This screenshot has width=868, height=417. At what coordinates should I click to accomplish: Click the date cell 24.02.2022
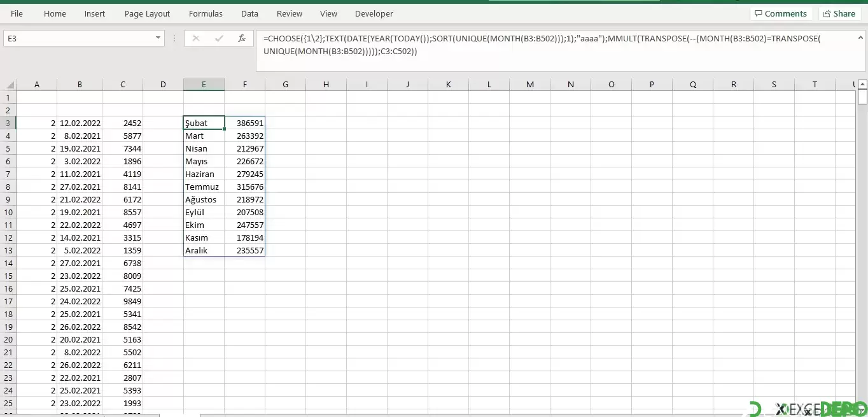click(80, 301)
